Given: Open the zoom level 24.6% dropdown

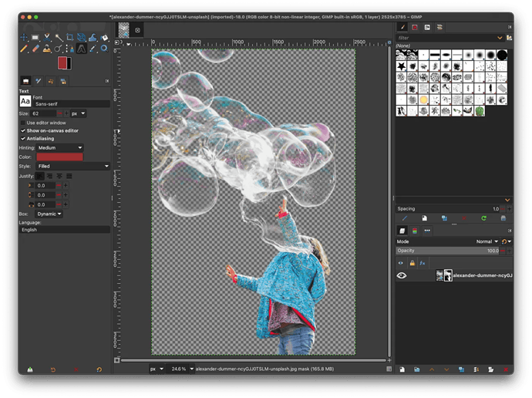Looking at the screenshot, I should tap(192, 369).
